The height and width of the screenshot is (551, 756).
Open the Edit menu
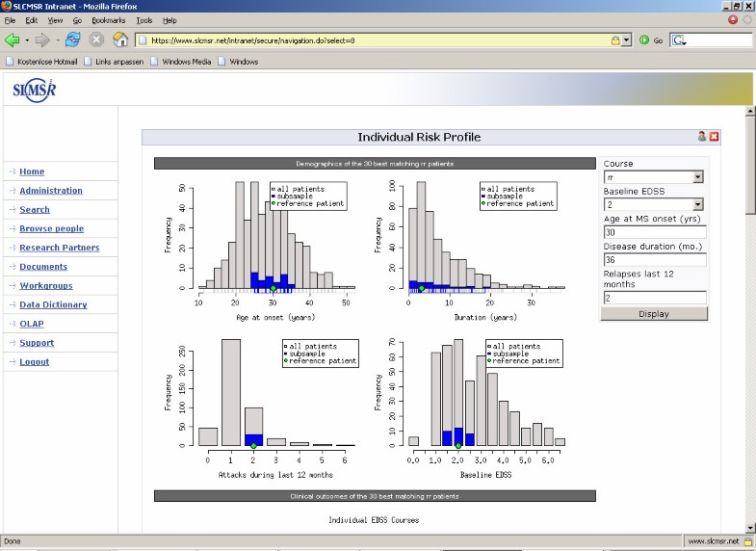point(32,20)
